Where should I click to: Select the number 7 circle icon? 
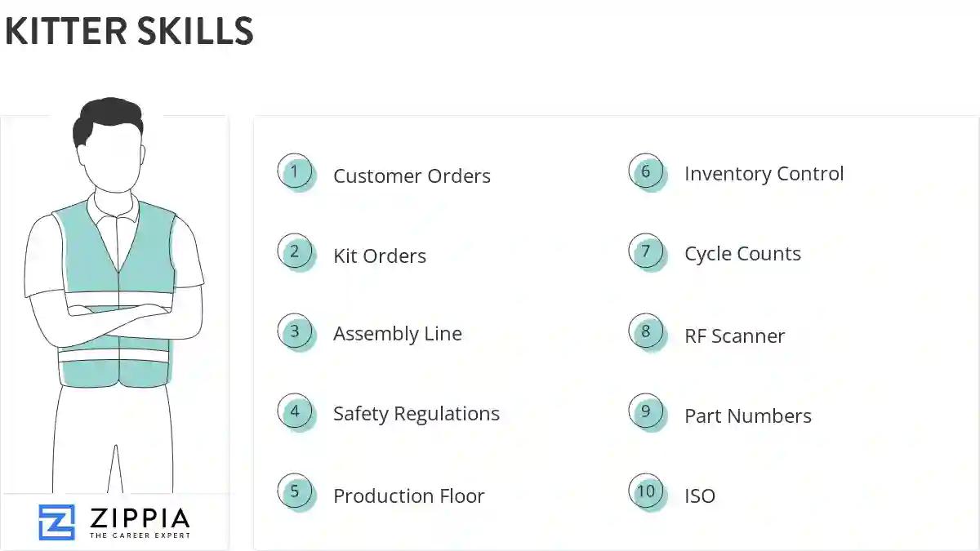(x=646, y=251)
